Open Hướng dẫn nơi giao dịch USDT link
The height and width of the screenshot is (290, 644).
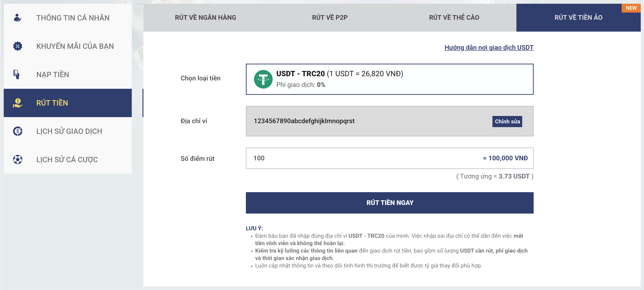488,47
